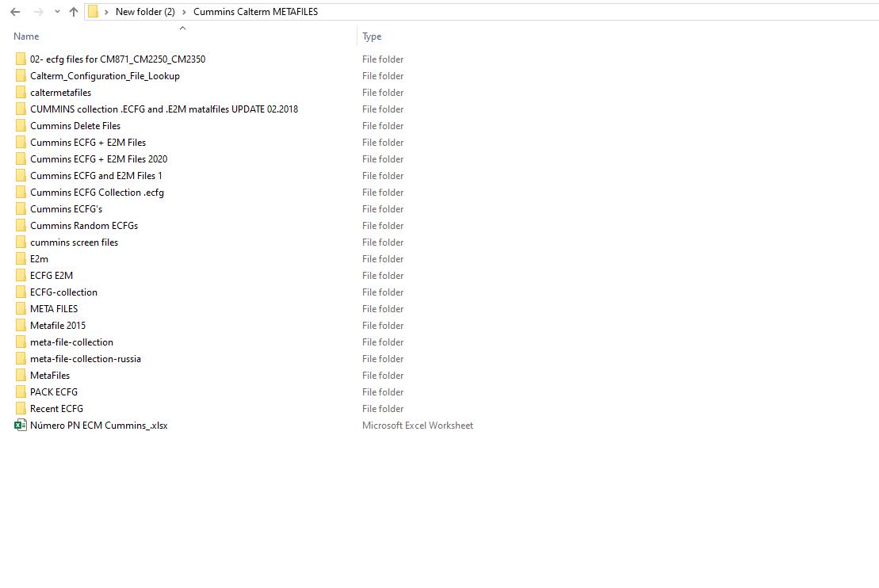Expand the chevron after New folder (2) breadcrumb
Screen dimensions: 879x588
point(184,12)
